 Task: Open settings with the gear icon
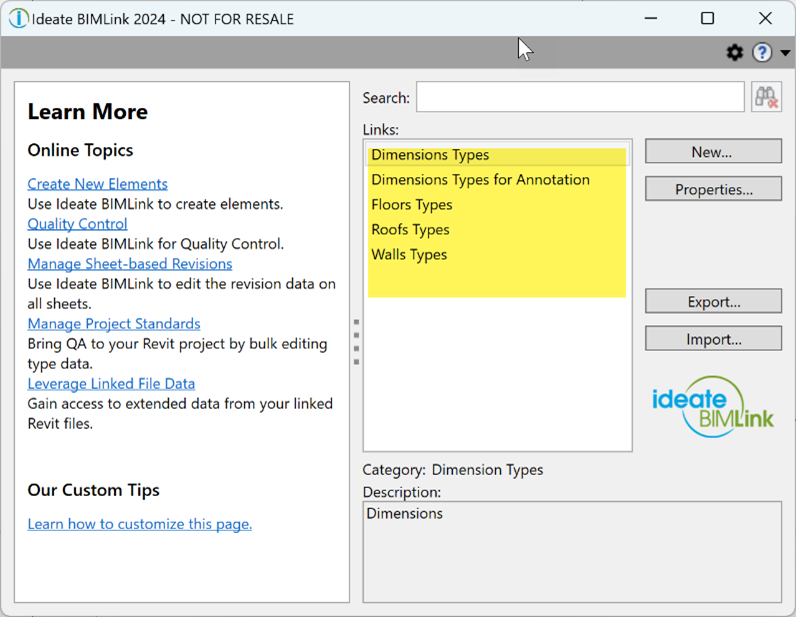tap(735, 52)
